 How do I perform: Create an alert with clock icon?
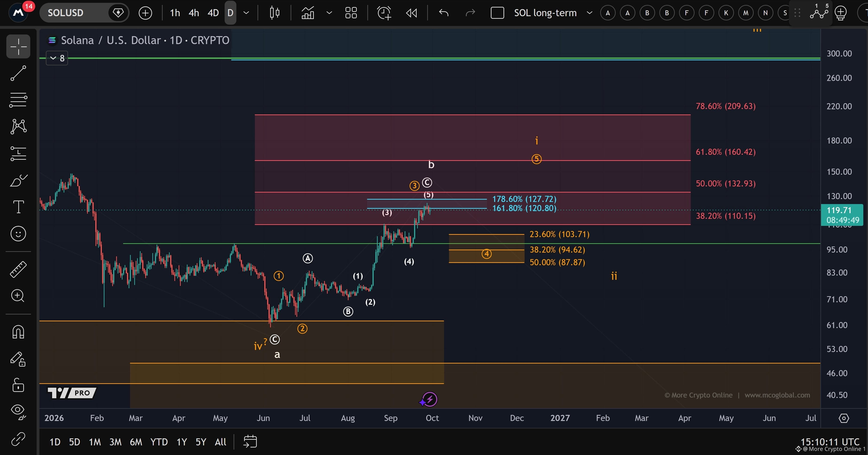pyautogui.click(x=384, y=13)
